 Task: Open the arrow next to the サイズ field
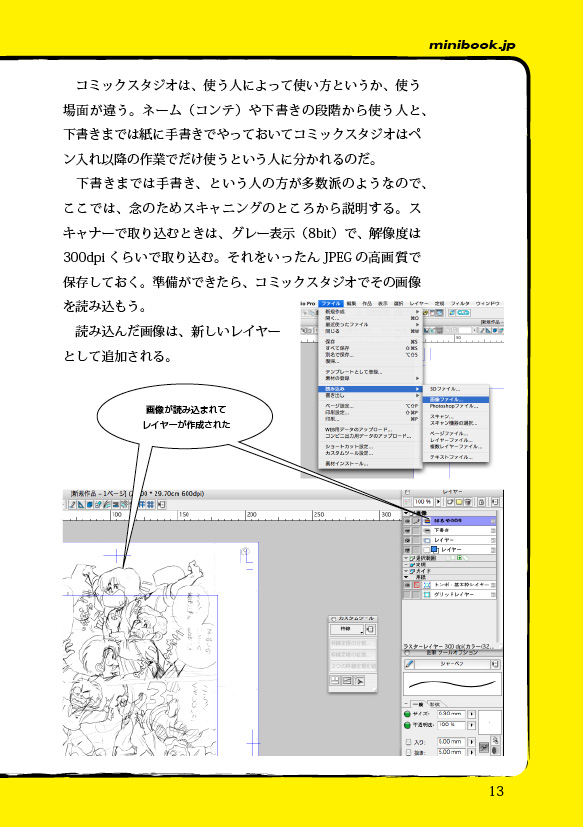tap(472, 714)
